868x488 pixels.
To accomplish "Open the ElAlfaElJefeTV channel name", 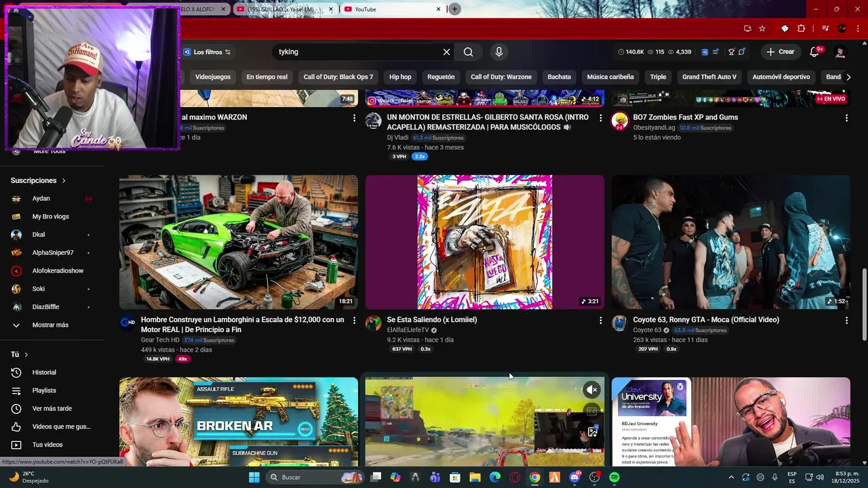I will coord(408,330).
